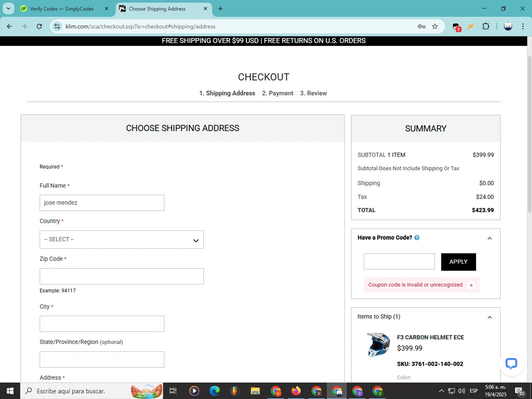This screenshot has height=399, width=532.
Task: Collapse the Items to Ship section
Action: [489, 317]
